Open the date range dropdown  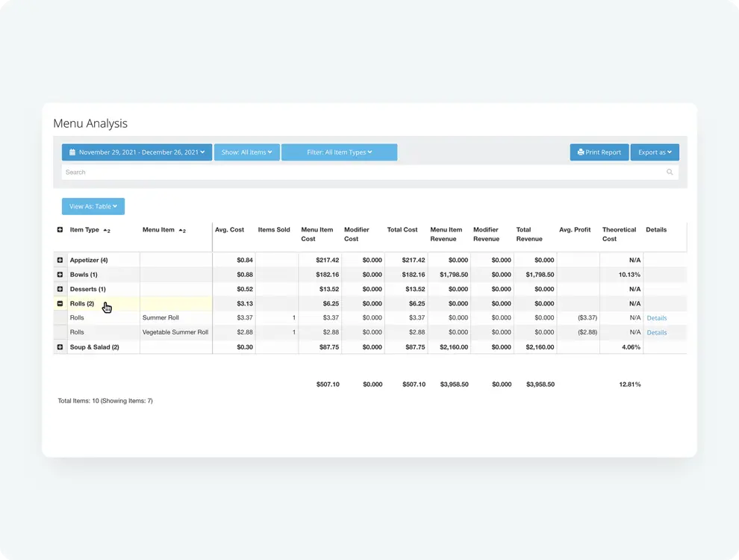(137, 152)
